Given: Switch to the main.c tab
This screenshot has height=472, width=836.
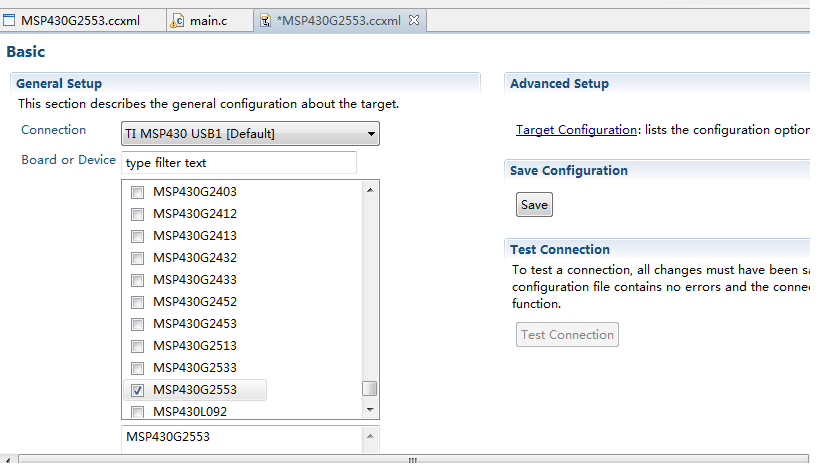Looking at the screenshot, I should [x=208, y=20].
